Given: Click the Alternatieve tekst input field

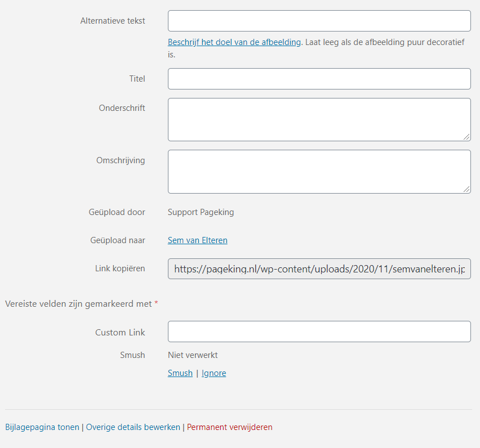Looking at the screenshot, I should (x=319, y=21).
